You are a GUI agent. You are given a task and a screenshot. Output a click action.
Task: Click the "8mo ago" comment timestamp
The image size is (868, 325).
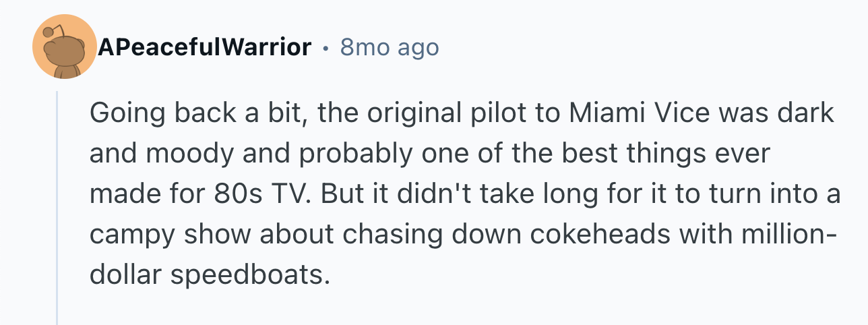click(390, 47)
